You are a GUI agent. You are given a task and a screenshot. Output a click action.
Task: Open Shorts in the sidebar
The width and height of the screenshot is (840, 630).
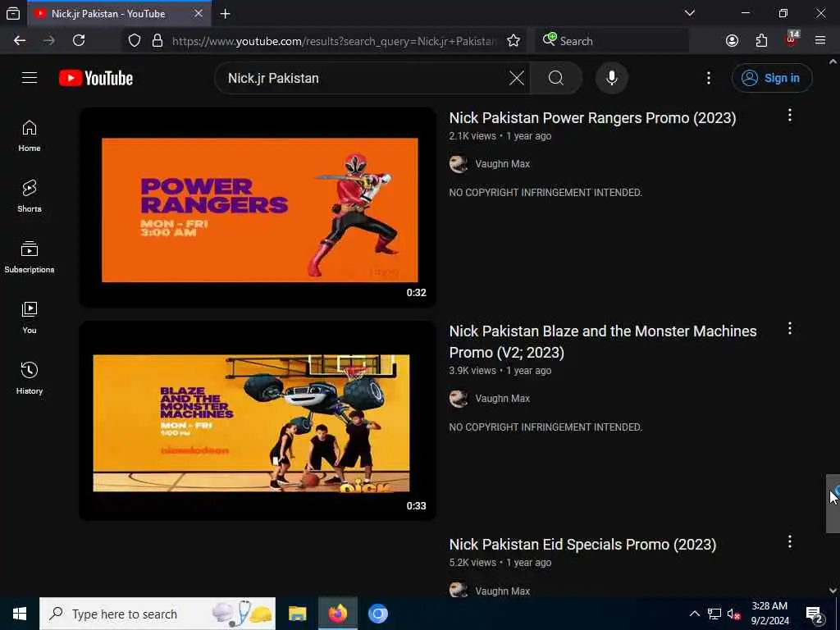pyautogui.click(x=30, y=197)
